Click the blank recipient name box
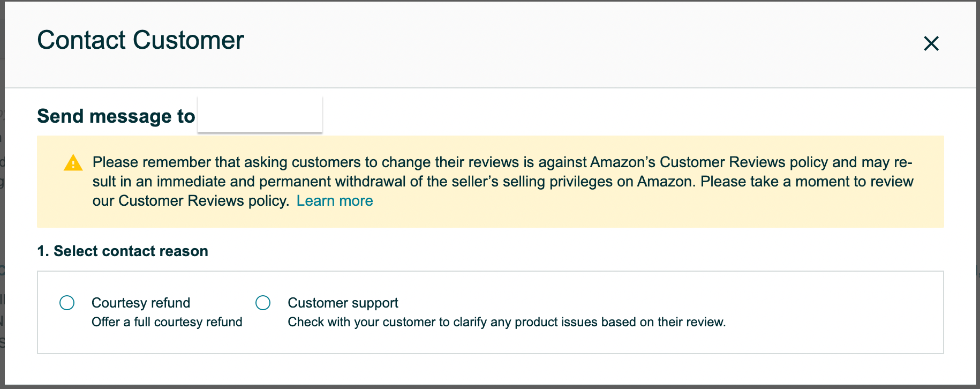Screen dimensions: 980x389 (260, 114)
